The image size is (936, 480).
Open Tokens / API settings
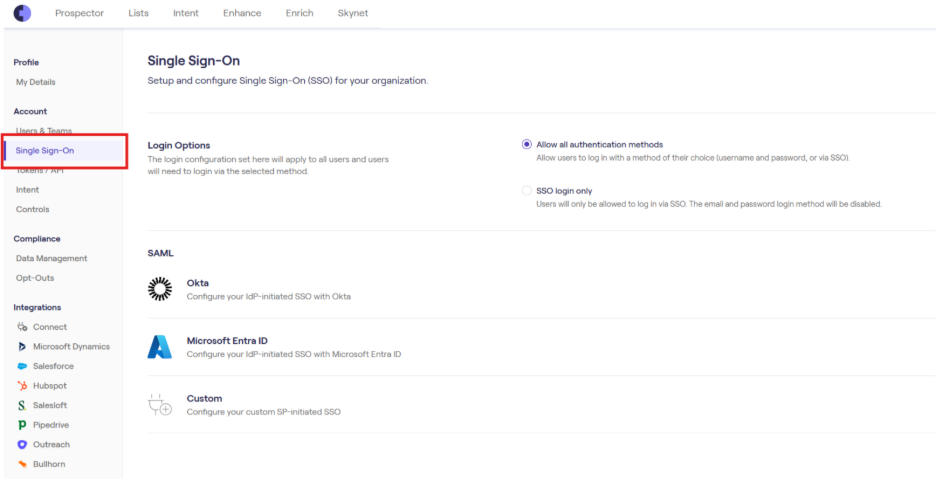point(39,171)
